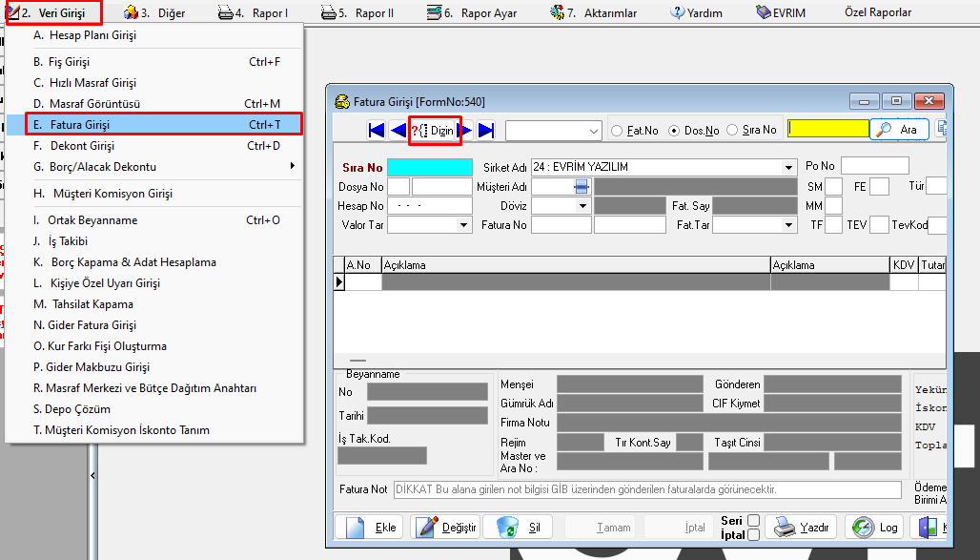Expand the Şirket Adı dropdown
The image size is (980, 560).
(788, 168)
